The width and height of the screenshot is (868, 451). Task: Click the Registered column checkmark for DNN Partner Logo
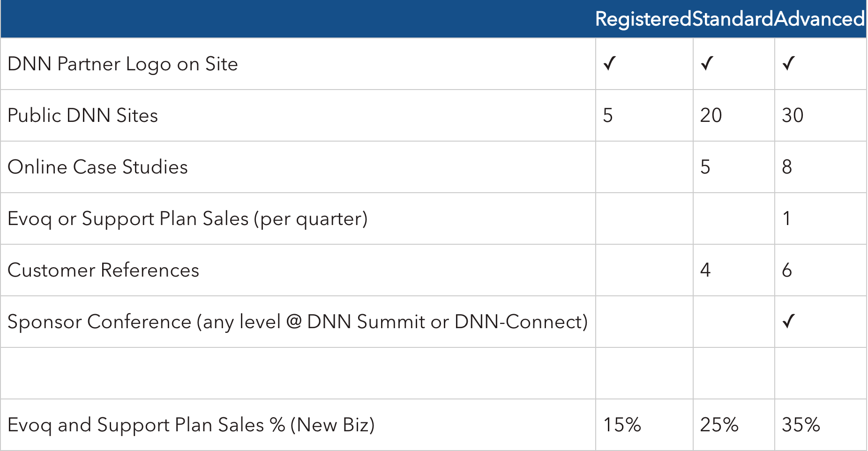tap(609, 63)
